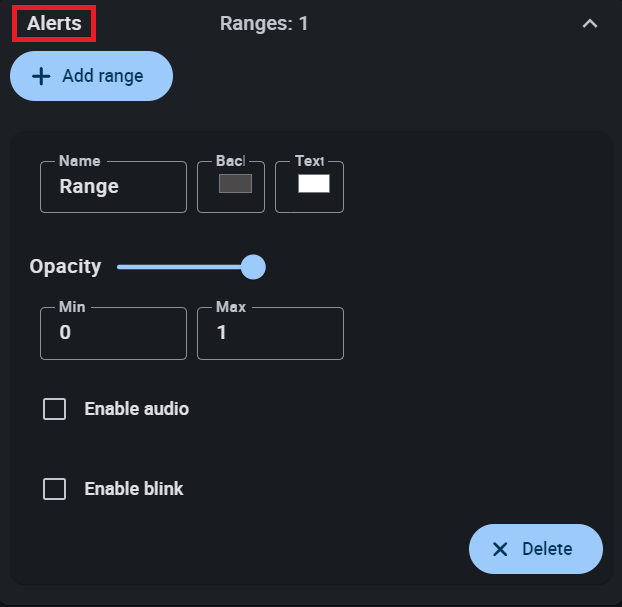
Task: Click the Opacity label
Action: pos(65,266)
